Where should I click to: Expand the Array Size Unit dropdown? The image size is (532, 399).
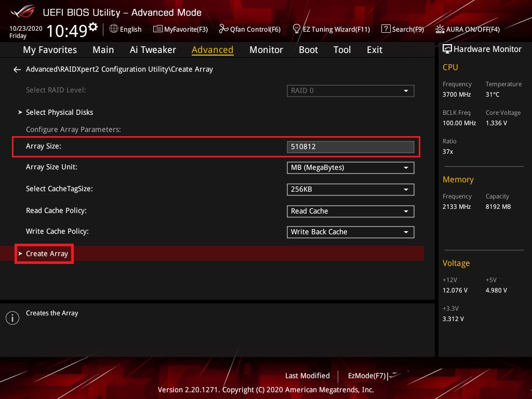pos(350,168)
